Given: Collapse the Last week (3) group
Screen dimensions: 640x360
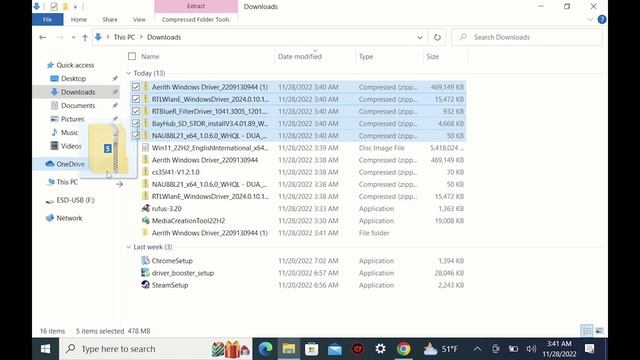Looking at the screenshot, I should [129, 247].
